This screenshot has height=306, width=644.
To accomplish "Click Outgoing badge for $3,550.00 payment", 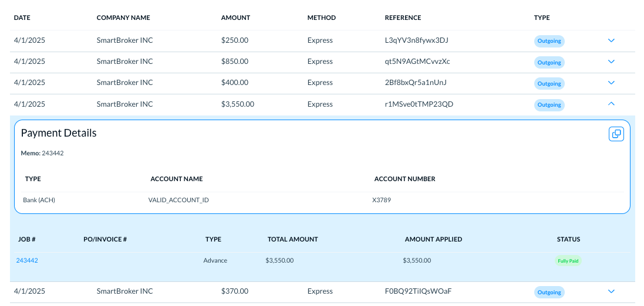I will [x=549, y=105].
